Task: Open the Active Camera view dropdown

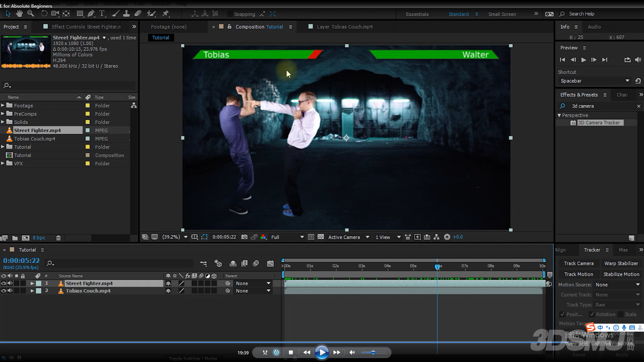Action: pos(348,237)
